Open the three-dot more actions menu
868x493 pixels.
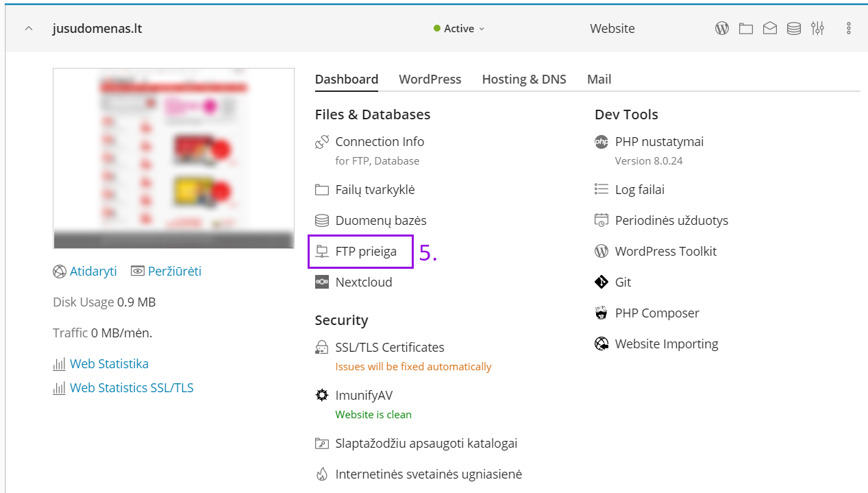[849, 29]
